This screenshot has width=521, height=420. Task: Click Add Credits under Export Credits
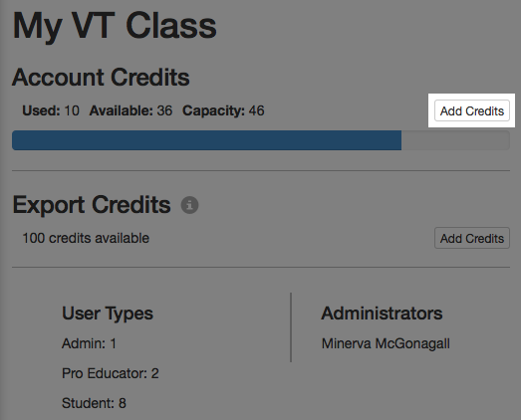472,238
